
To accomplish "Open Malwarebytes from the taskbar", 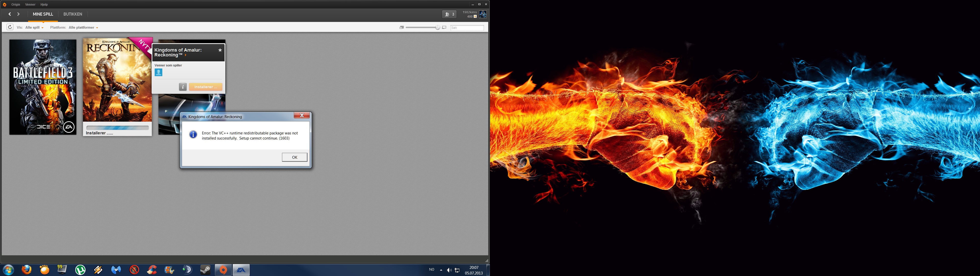I will (x=116, y=270).
